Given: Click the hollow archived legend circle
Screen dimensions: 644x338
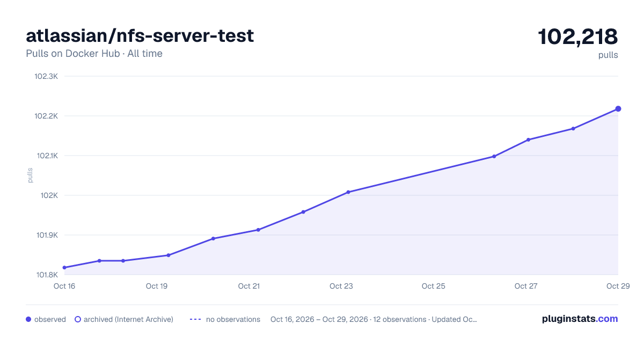Looking at the screenshot, I should pos(78,319).
